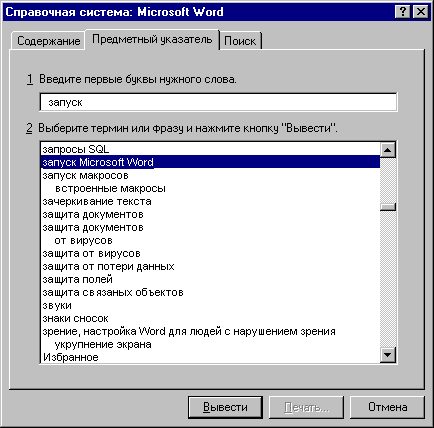Image resolution: width=434 pixels, height=428 pixels.
Task: Click the Вывести button
Action: pos(225,407)
